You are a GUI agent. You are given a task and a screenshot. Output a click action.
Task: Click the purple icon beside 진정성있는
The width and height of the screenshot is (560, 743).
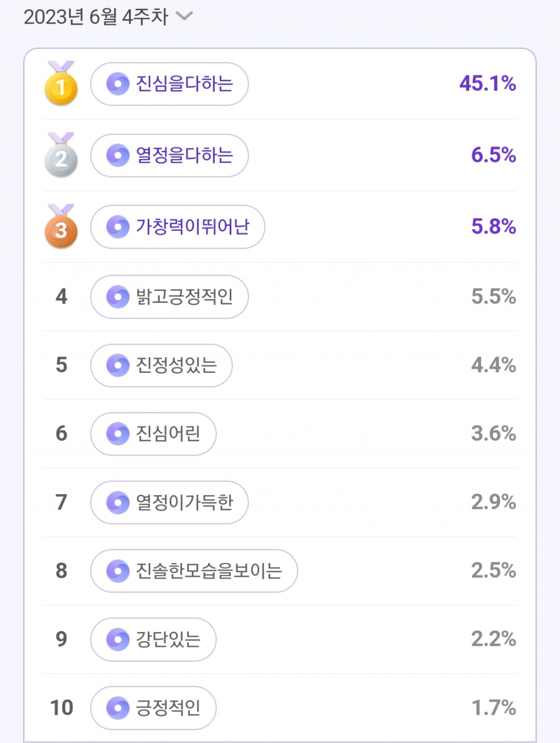[x=118, y=365]
